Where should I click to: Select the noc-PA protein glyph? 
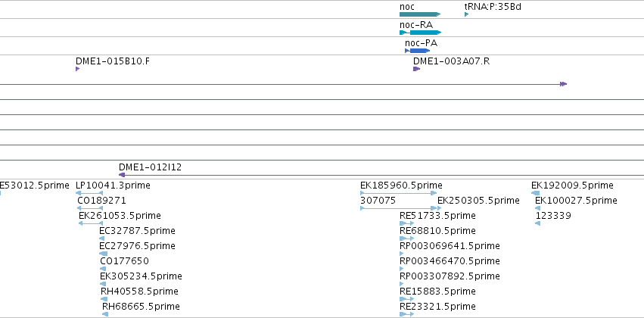(417, 51)
